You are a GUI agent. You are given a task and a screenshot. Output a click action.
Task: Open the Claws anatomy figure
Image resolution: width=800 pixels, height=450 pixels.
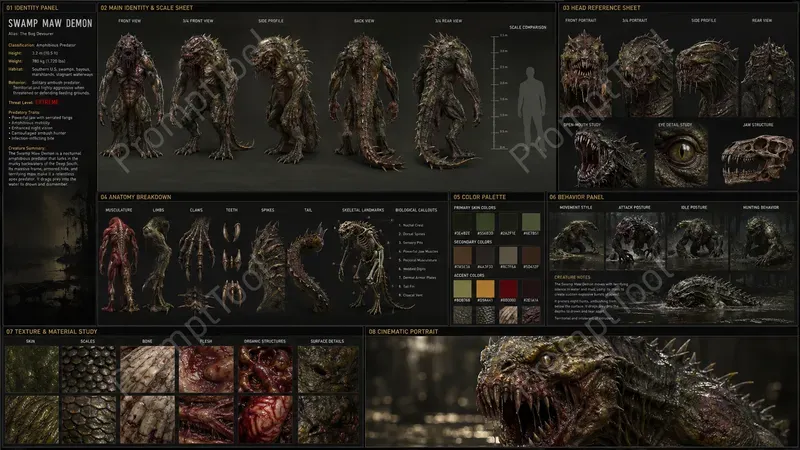click(x=196, y=264)
